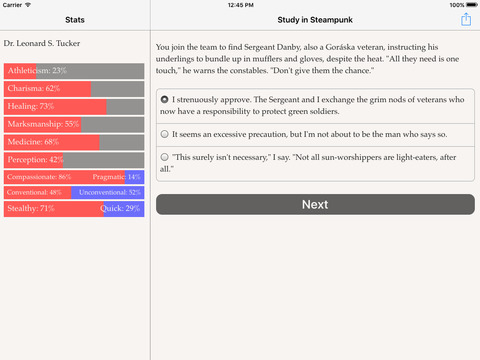Click the Dr. Leonard S. Tucker name
The height and width of the screenshot is (360, 480).
tap(42, 43)
